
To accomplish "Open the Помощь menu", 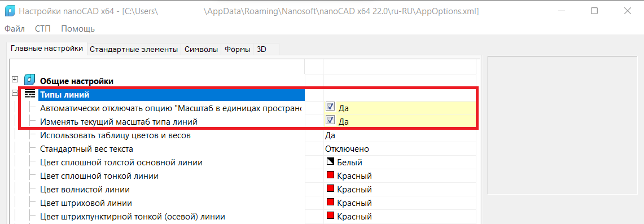I will click(x=78, y=29).
